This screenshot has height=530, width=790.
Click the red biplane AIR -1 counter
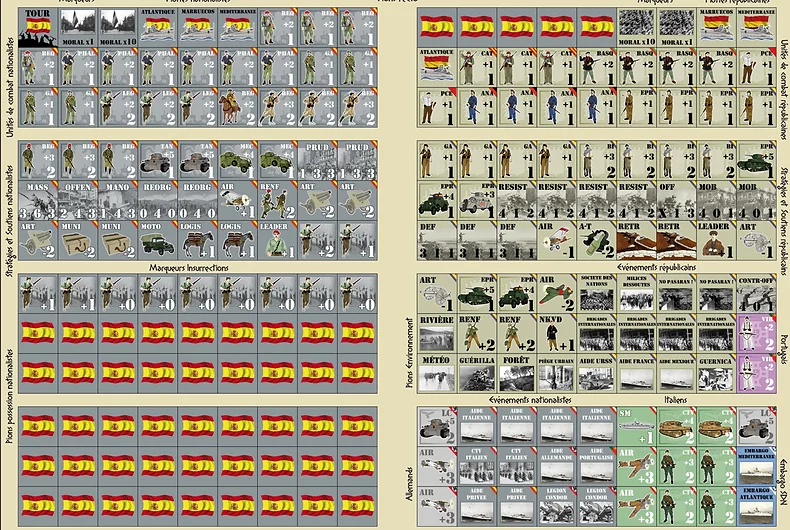pyautogui.click(x=557, y=240)
